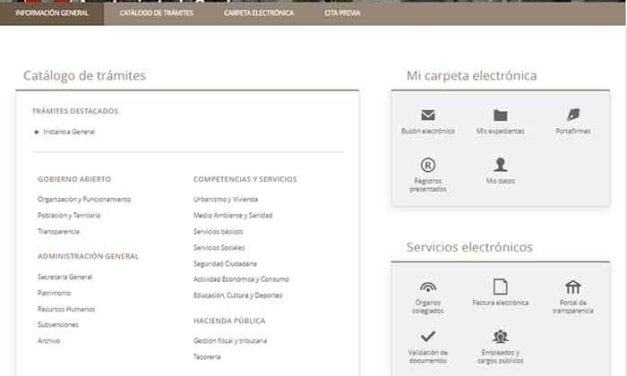Select the Administración General heading
The width and height of the screenshot is (627, 376).
click(88, 256)
